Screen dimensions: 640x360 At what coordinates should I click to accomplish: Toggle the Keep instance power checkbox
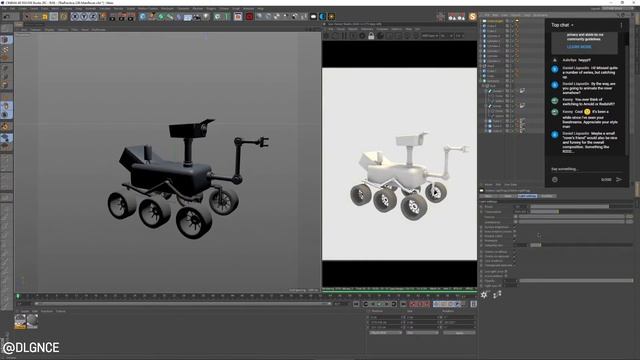click(515, 231)
